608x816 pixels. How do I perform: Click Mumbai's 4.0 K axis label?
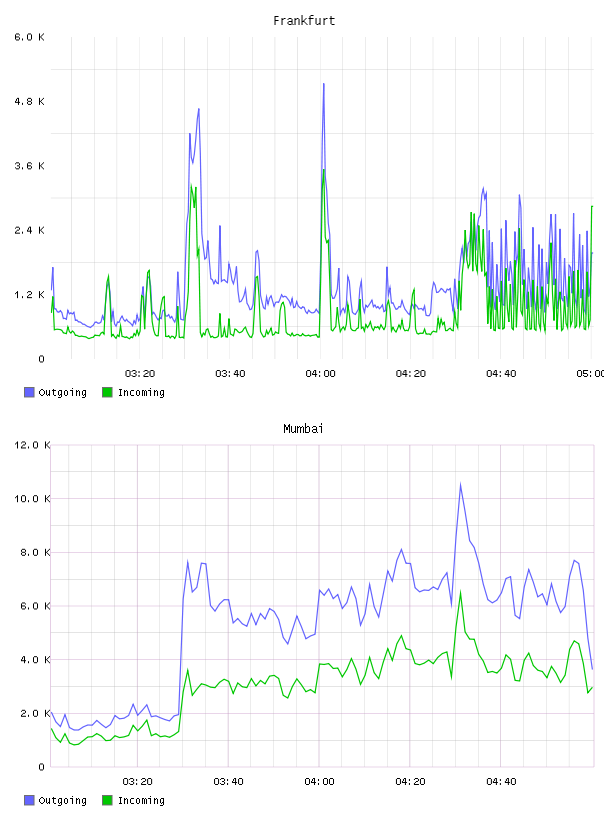coord(35,659)
